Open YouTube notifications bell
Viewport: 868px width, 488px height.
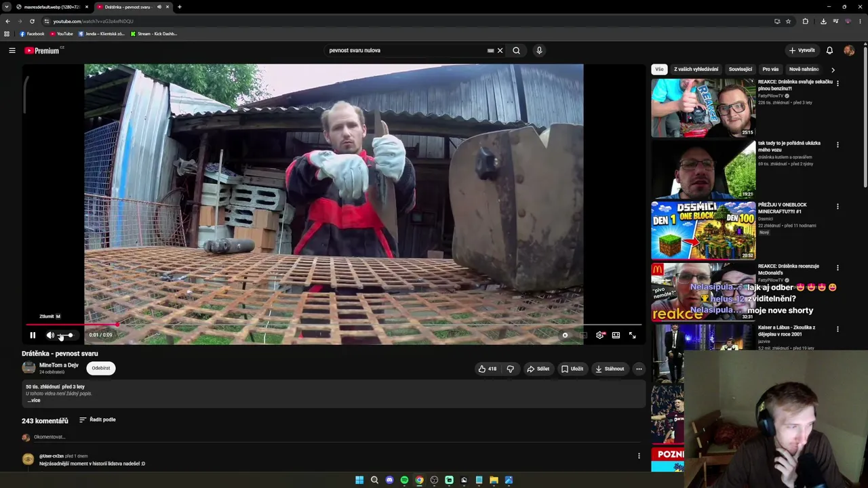pyautogui.click(x=829, y=50)
